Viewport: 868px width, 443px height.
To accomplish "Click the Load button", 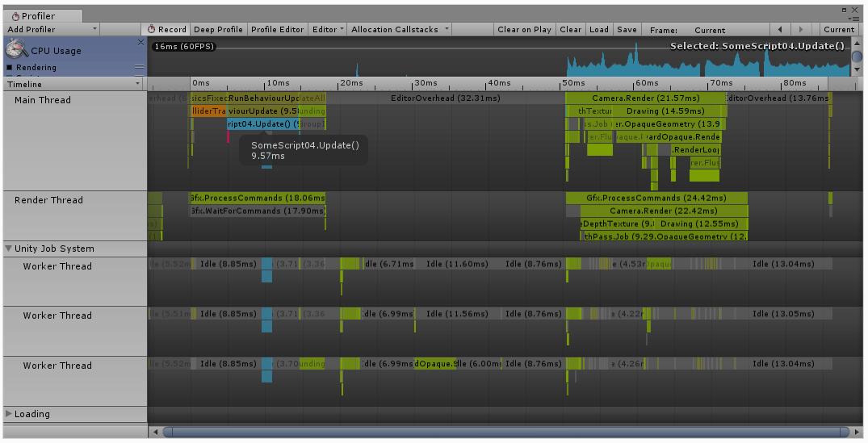I will pyautogui.click(x=599, y=29).
